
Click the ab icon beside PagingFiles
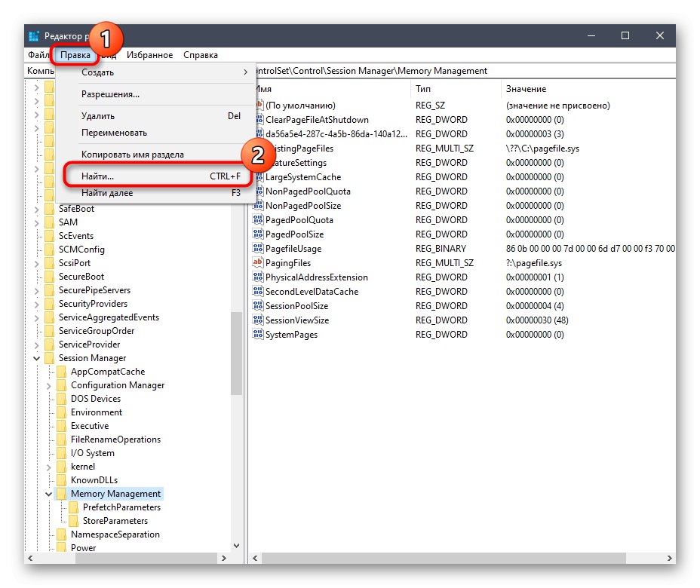257,263
